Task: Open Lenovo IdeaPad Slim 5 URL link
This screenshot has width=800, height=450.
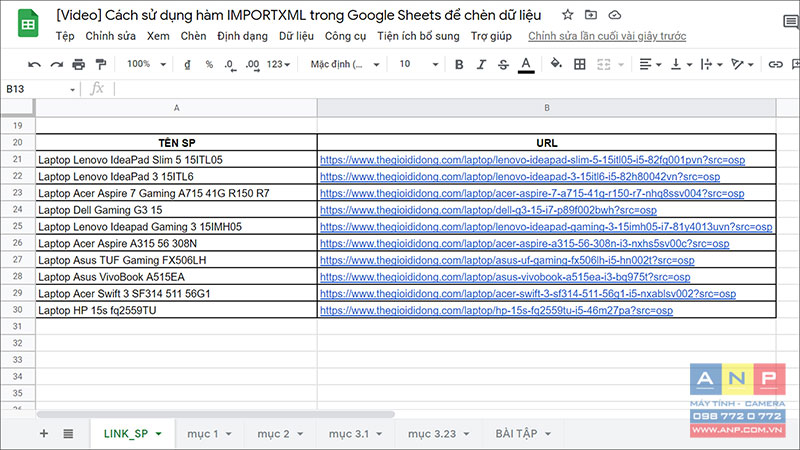Action: click(532, 160)
